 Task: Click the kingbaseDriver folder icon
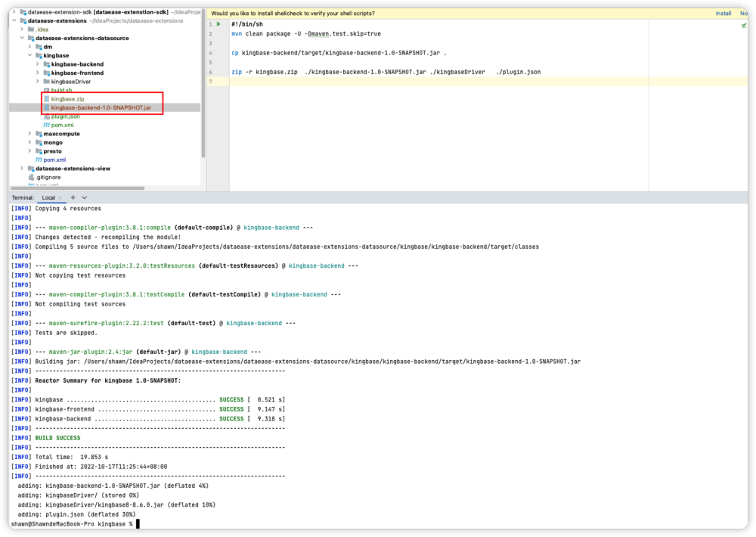(47, 82)
